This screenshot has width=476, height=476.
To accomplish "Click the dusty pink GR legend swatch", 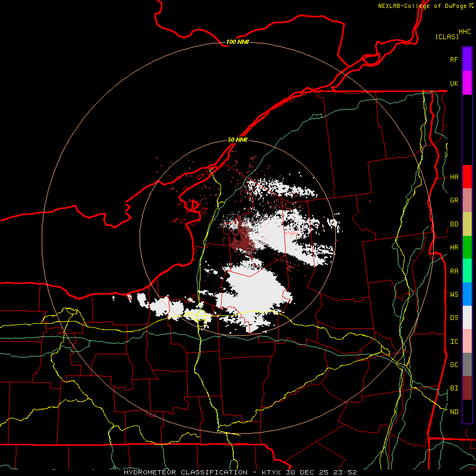I will 467,200.
